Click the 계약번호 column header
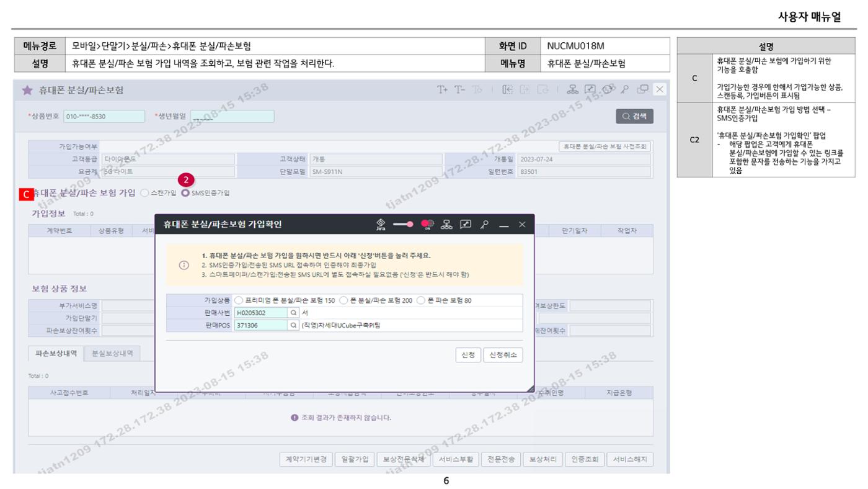 (60, 231)
